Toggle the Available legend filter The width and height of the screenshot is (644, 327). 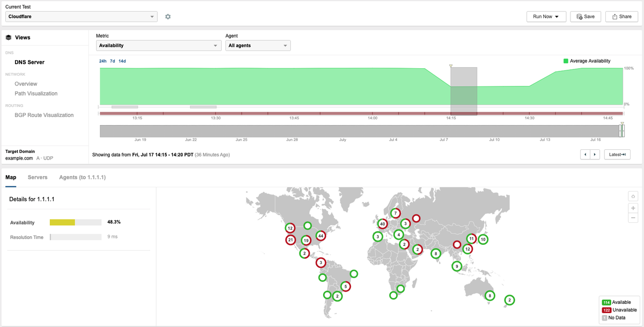[x=616, y=302]
